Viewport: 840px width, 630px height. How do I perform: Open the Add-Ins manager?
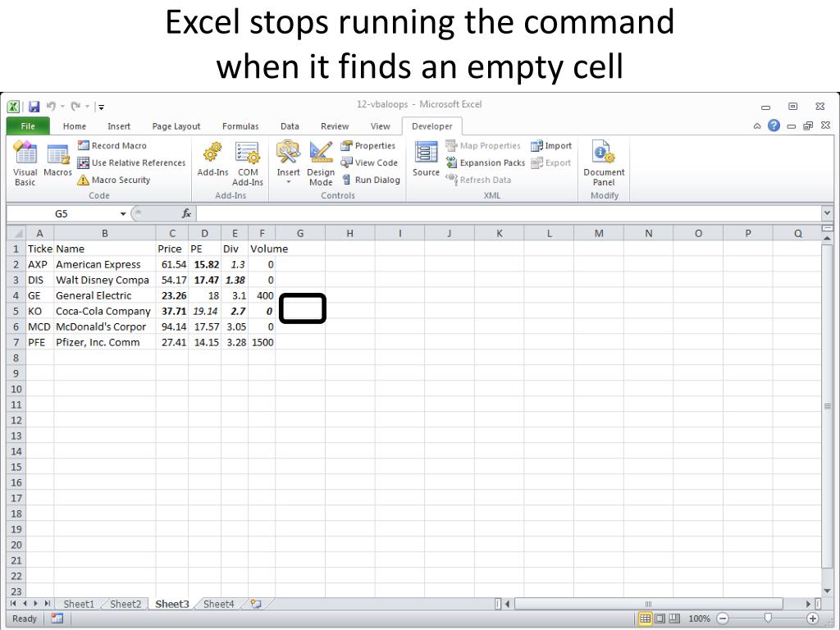[x=212, y=159]
